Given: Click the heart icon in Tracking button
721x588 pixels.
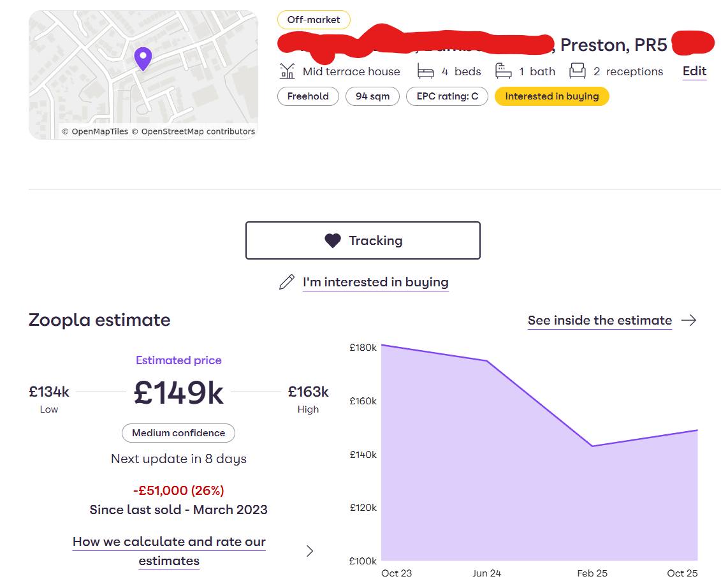Looking at the screenshot, I should 333,240.
